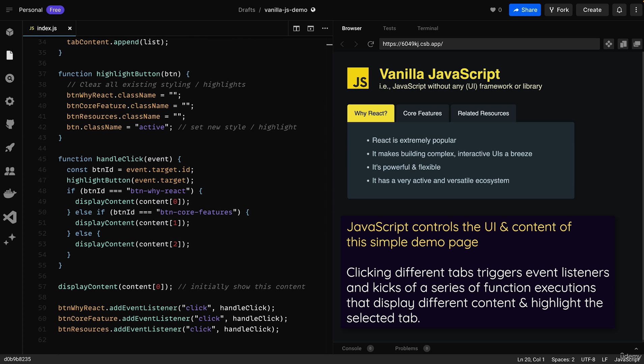Screen dimensions: 644x364
Task: Click the d0b9b8235 commit hash in status bar
Action: 17,359
